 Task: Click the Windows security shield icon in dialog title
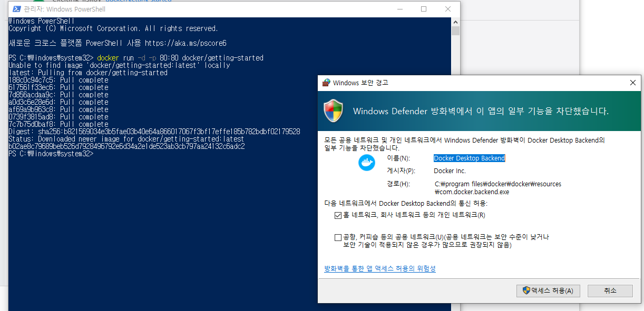pyautogui.click(x=326, y=83)
